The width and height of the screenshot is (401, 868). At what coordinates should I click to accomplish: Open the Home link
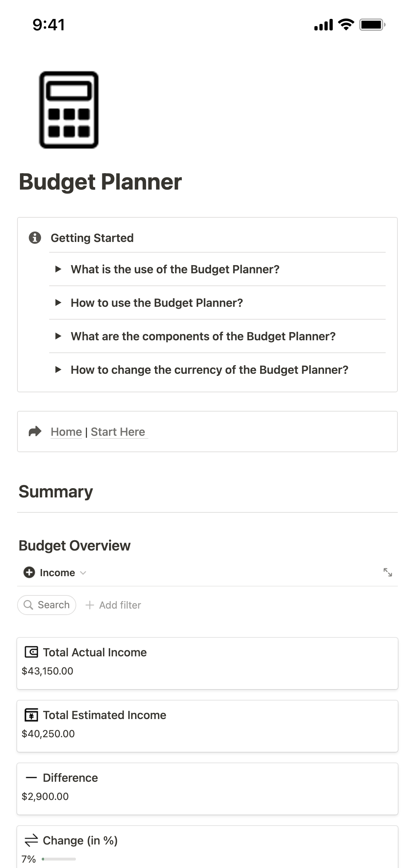[66, 432]
